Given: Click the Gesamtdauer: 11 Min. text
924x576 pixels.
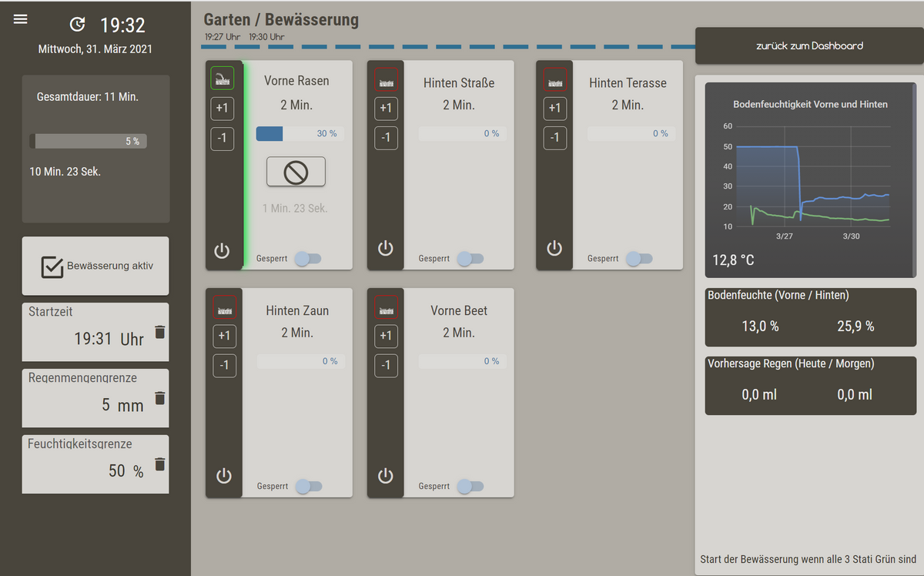Looking at the screenshot, I should point(88,98).
